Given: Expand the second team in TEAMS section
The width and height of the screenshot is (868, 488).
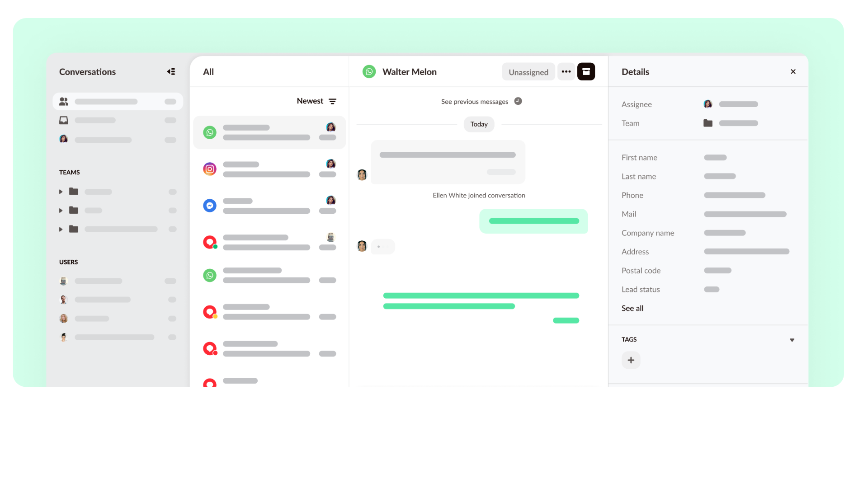Looking at the screenshot, I should 61,210.
